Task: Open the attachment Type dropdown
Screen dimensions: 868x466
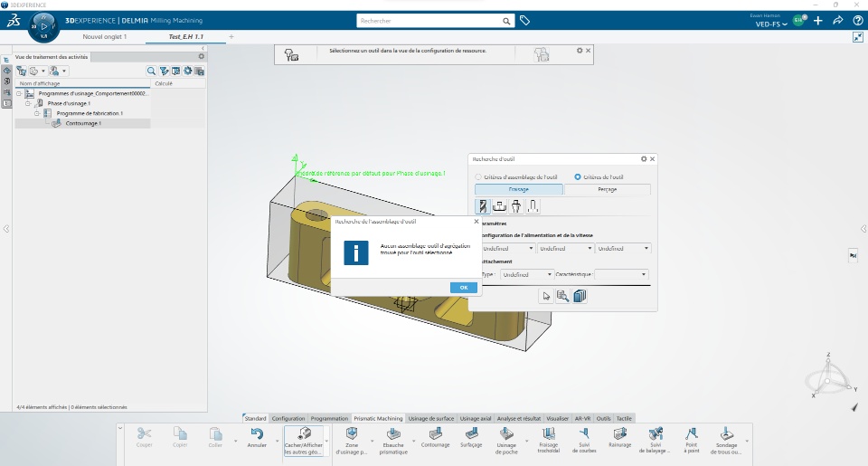Action: pos(526,274)
